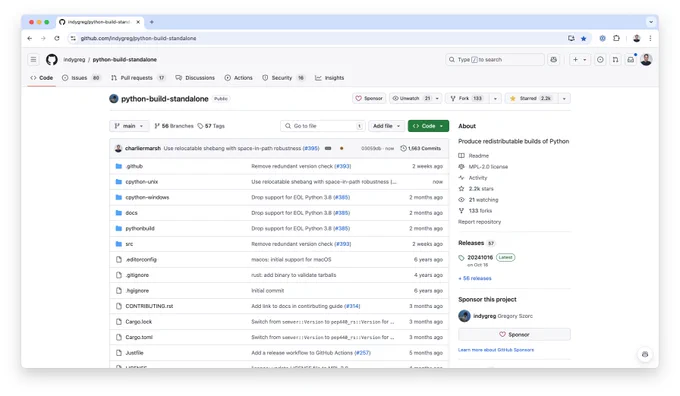Open the user avatar menu in GitHub header
680x396 pixels.
(646, 59)
